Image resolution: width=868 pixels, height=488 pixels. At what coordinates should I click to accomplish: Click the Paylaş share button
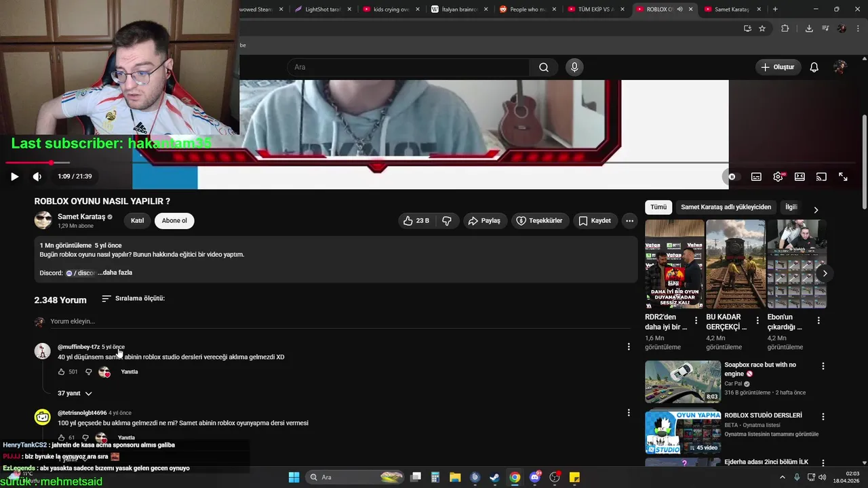[484, 220]
